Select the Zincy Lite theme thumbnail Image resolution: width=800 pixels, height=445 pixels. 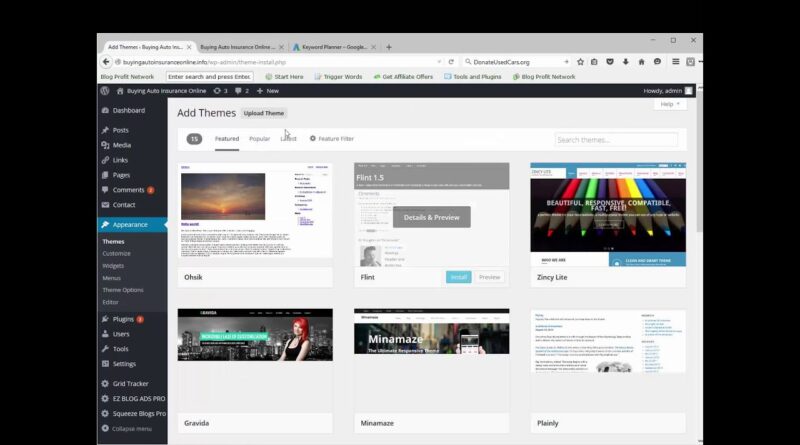(x=607, y=214)
